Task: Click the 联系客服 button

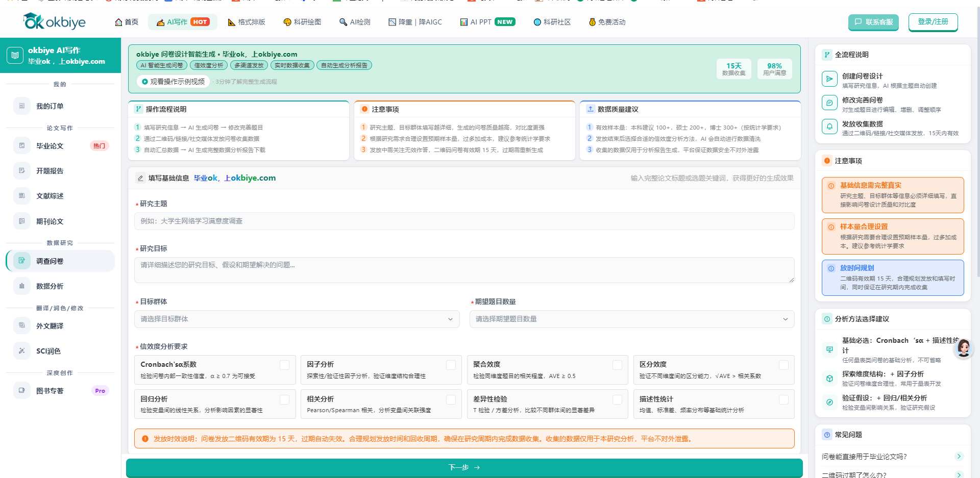Action: [x=874, y=22]
